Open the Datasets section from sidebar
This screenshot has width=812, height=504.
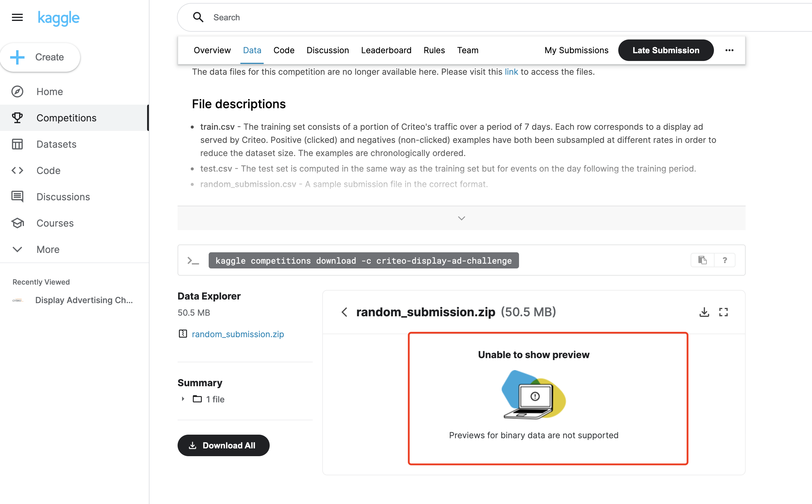click(x=56, y=144)
